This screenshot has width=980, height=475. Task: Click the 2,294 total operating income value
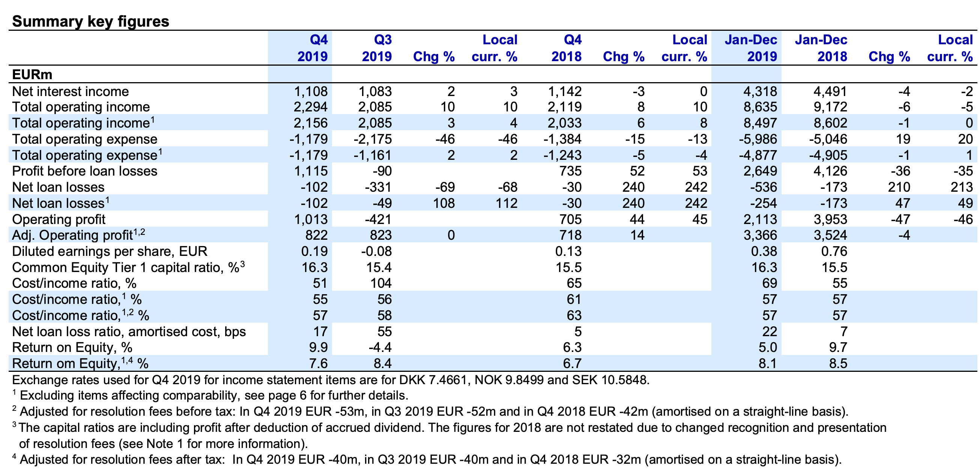click(x=310, y=107)
